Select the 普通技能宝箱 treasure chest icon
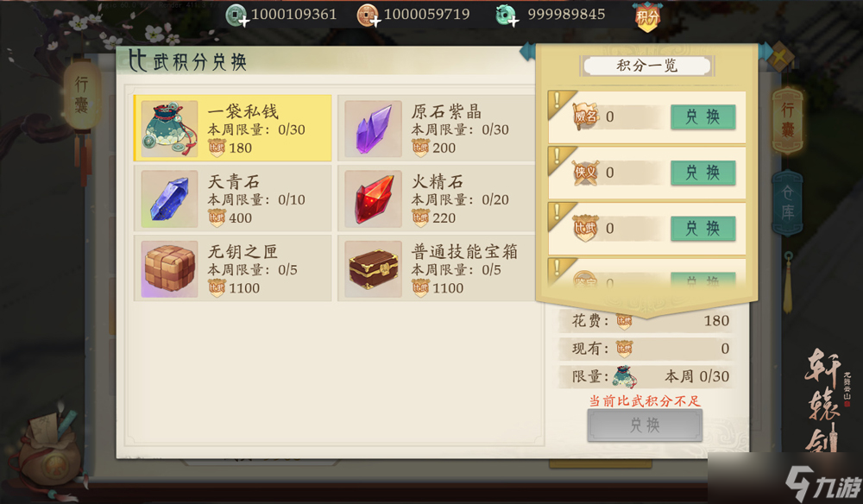 pos(373,269)
